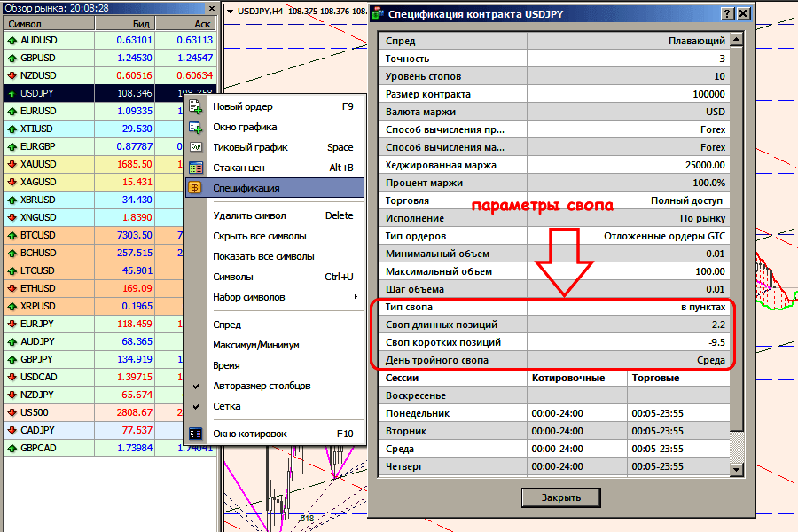798x532 pixels.
Task: Open the USDJPY,H4 chart dropdown arrow
Action: tap(230, 12)
